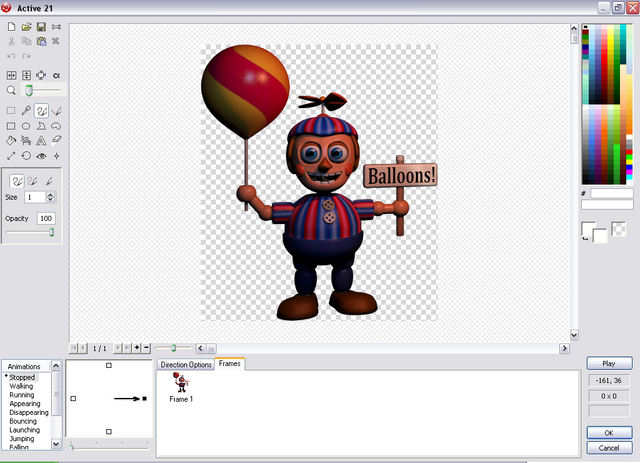
Task: Choose the second brush style option
Action: pos(33,181)
